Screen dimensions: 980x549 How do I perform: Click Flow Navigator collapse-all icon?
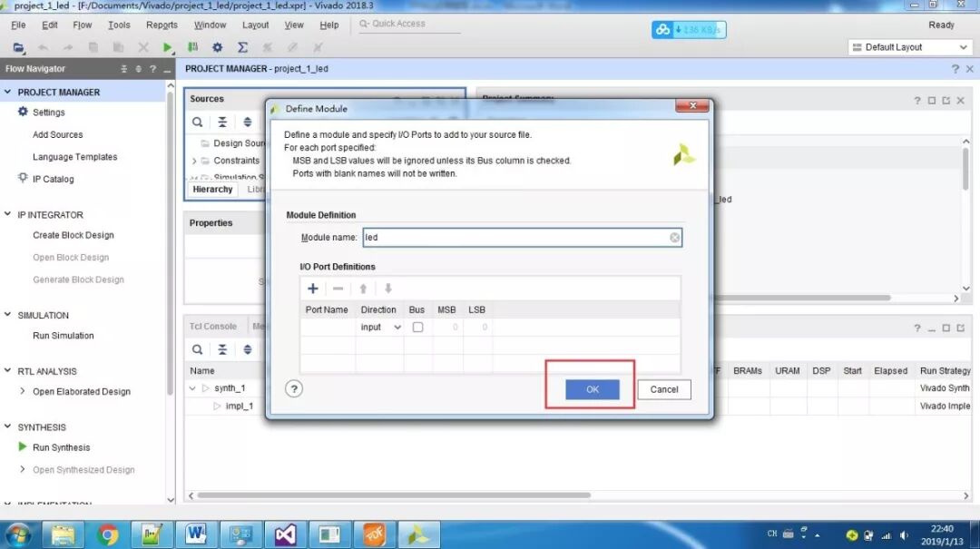pyautogui.click(x=123, y=69)
